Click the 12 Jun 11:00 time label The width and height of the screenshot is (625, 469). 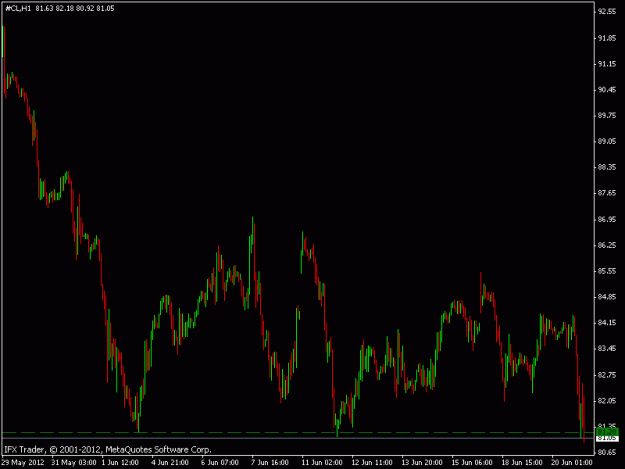372,463
